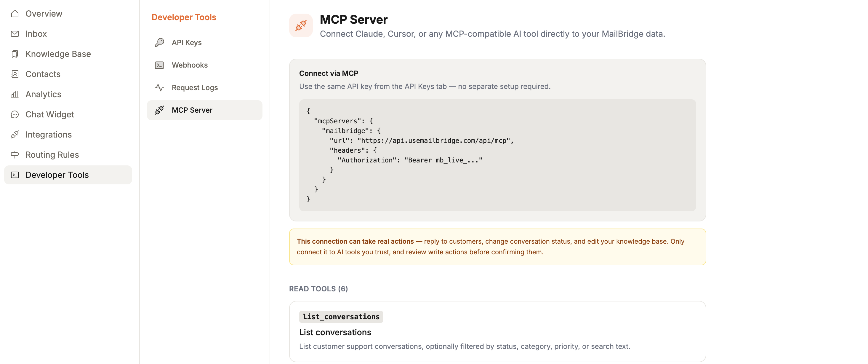
Task: Open Knowledge Base section
Action: click(x=68, y=54)
